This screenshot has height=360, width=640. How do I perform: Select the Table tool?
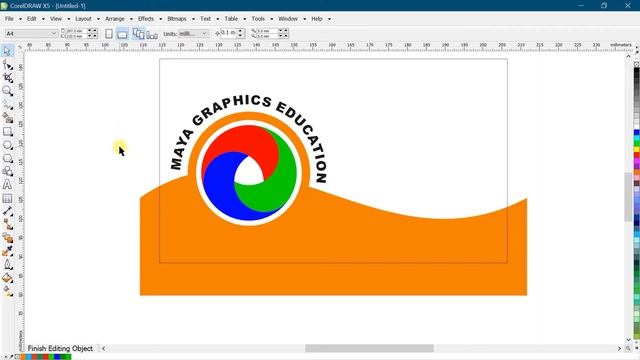click(x=7, y=198)
